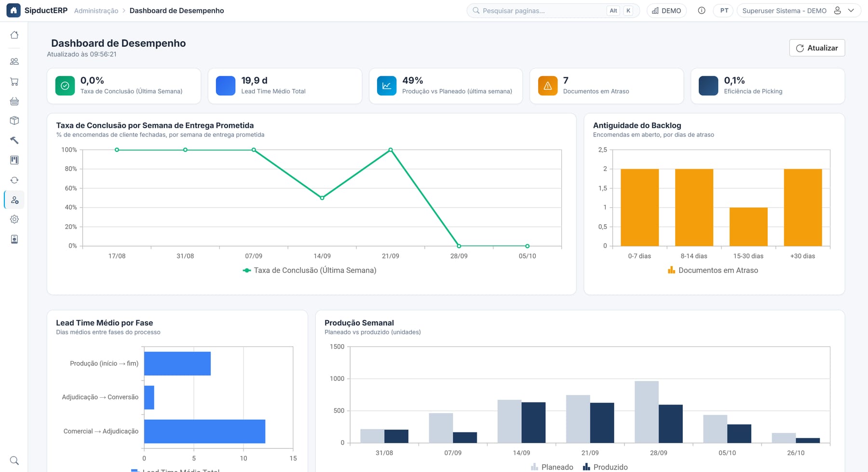Click the orange warning Documentos em Atraso icon
The width and height of the screenshot is (868, 472).
point(548,86)
